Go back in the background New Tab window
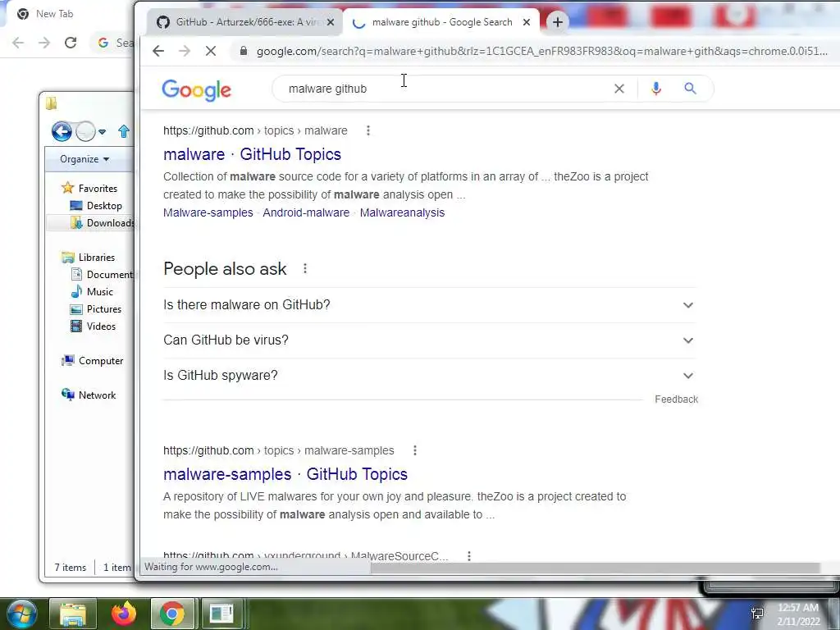840x630 pixels. click(18, 43)
